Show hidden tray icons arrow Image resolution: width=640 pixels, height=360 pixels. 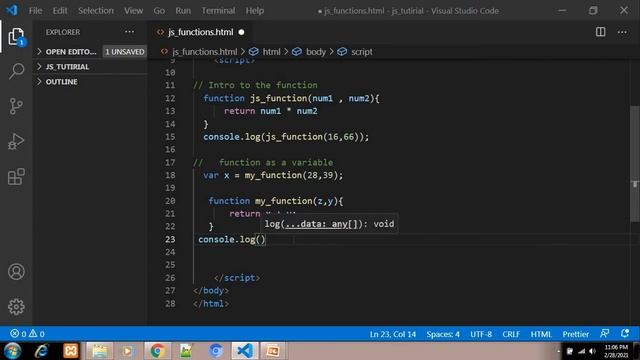click(558, 351)
